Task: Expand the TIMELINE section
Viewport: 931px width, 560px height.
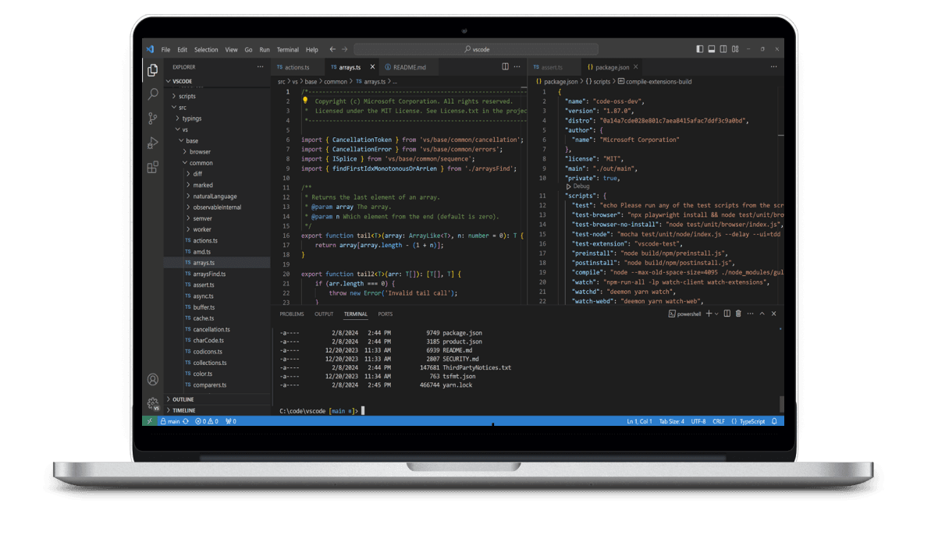Action: coord(217,410)
